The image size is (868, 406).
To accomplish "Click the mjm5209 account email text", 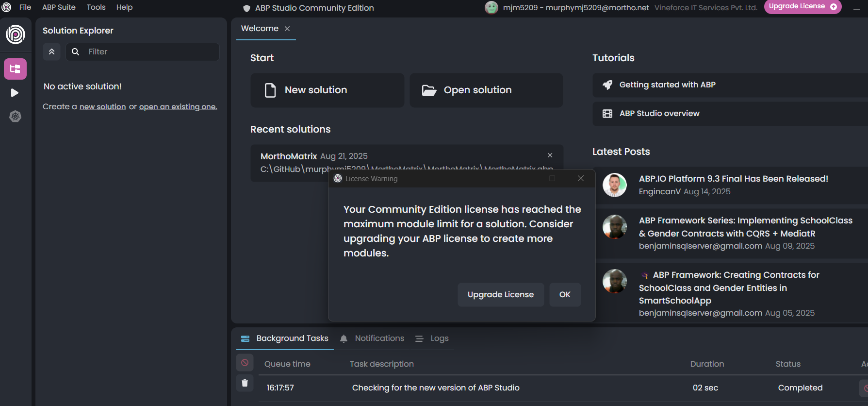I will 576,8.
